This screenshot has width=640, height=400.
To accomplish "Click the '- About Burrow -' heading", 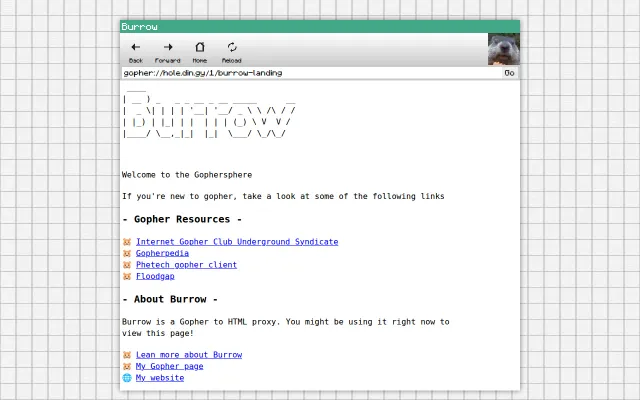I will 170,299.
